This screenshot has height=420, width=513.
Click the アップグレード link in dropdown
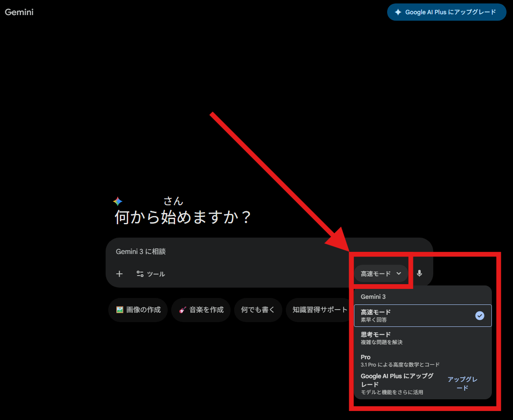point(462,383)
